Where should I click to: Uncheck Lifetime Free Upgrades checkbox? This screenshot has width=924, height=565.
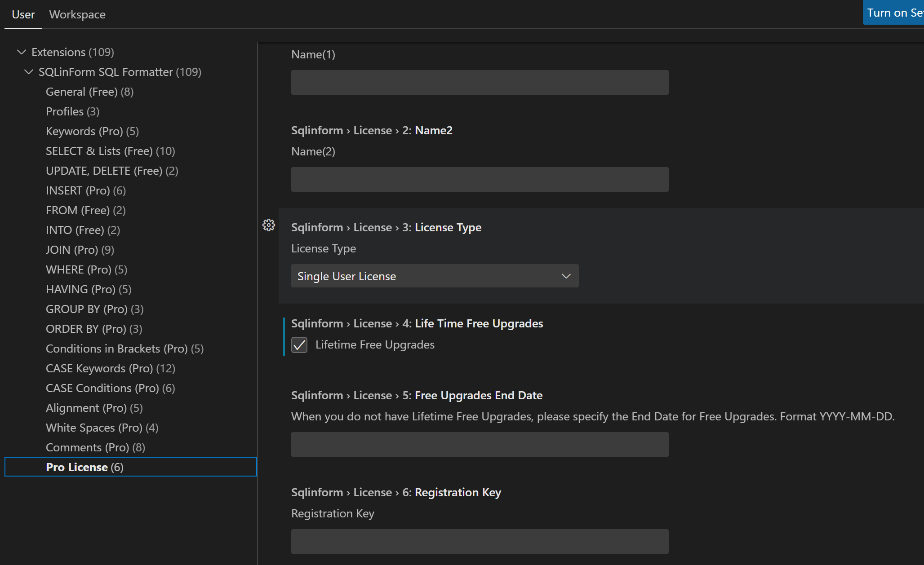299,345
